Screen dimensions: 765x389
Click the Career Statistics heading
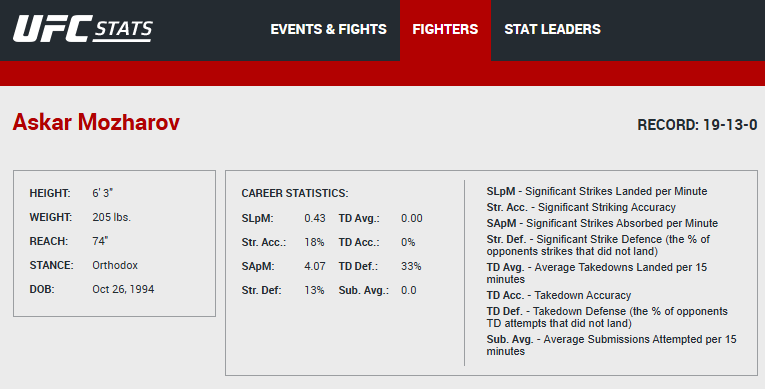click(x=295, y=193)
